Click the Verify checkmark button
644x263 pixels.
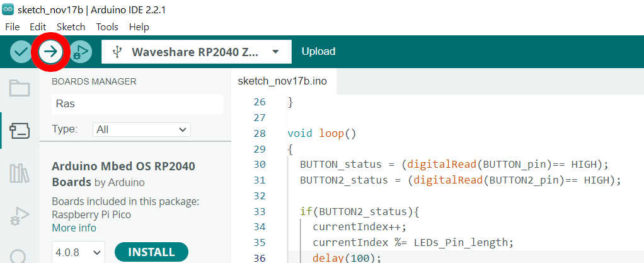coord(21,52)
